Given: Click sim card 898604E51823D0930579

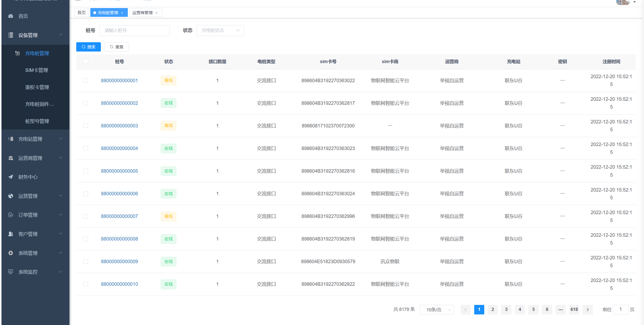Looking at the screenshot, I should (328, 261).
